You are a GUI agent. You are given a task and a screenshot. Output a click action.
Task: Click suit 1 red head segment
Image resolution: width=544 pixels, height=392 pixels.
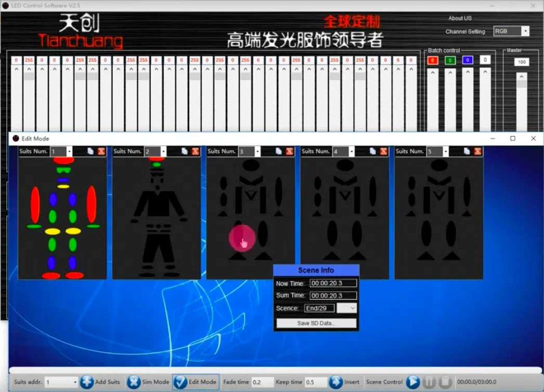coord(63,160)
